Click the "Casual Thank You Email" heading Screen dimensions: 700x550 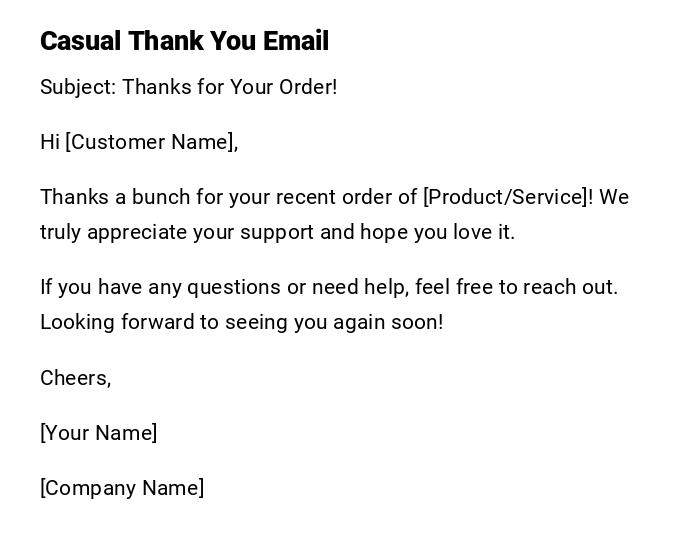(x=184, y=41)
